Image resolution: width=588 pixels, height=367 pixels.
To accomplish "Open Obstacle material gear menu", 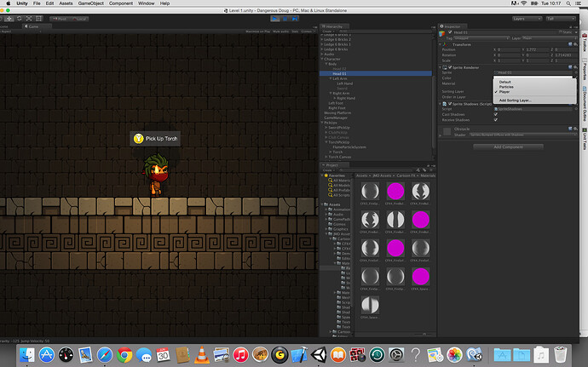I will point(575,129).
